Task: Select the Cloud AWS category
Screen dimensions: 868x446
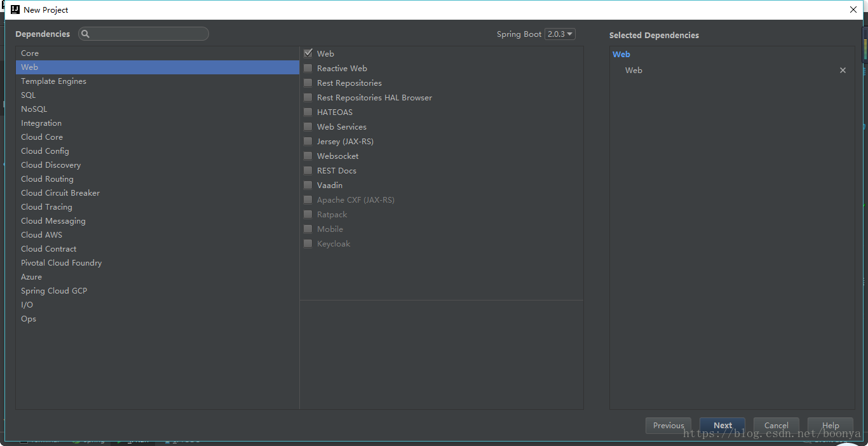Action: click(x=158, y=235)
